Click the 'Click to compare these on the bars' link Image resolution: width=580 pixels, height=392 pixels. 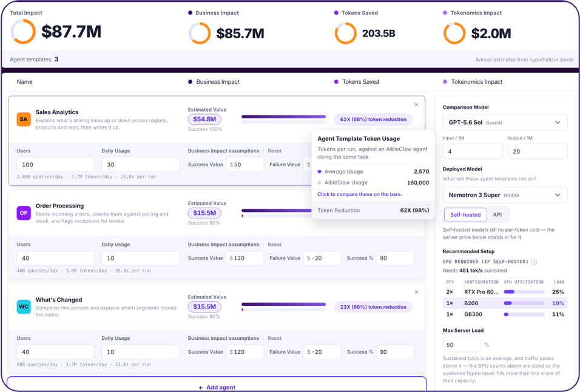tap(360, 194)
